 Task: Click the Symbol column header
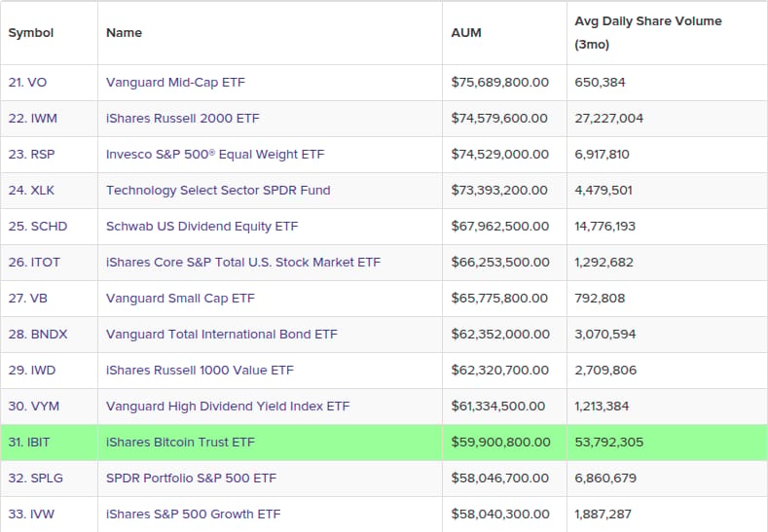click(31, 33)
